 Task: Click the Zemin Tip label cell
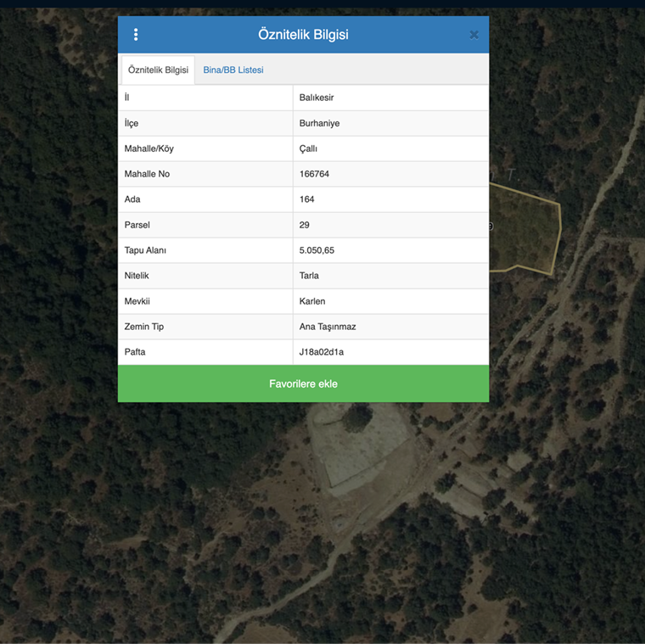(205, 327)
